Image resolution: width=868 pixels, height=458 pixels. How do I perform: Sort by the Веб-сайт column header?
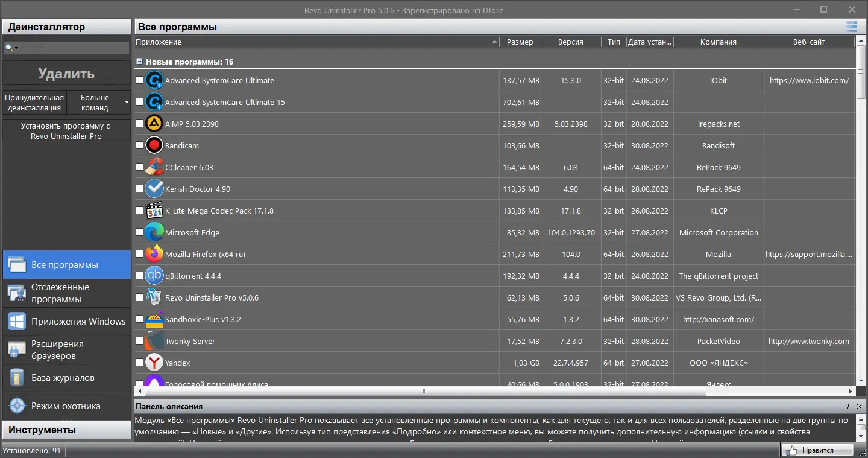(809, 42)
